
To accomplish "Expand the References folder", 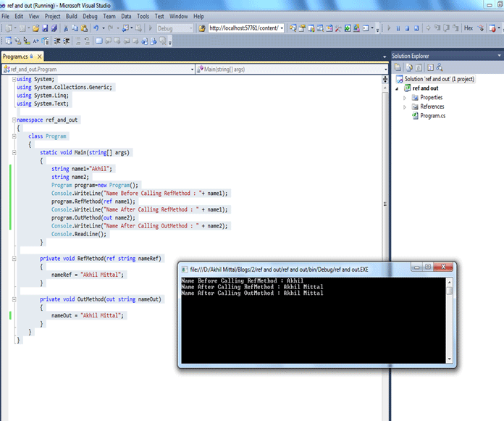I will [406, 107].
